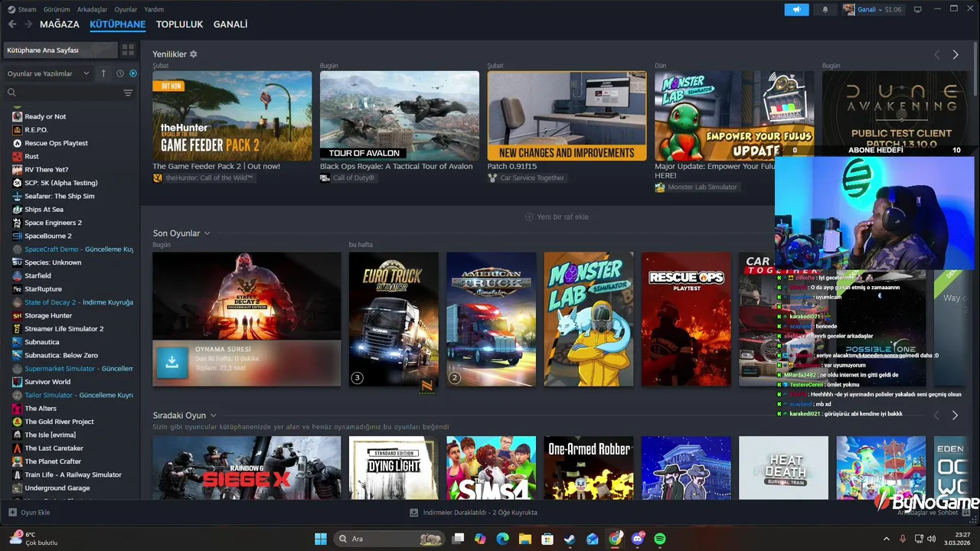
Task: Click the R.E.P.O. game icon in list
Action: point(17,129)
